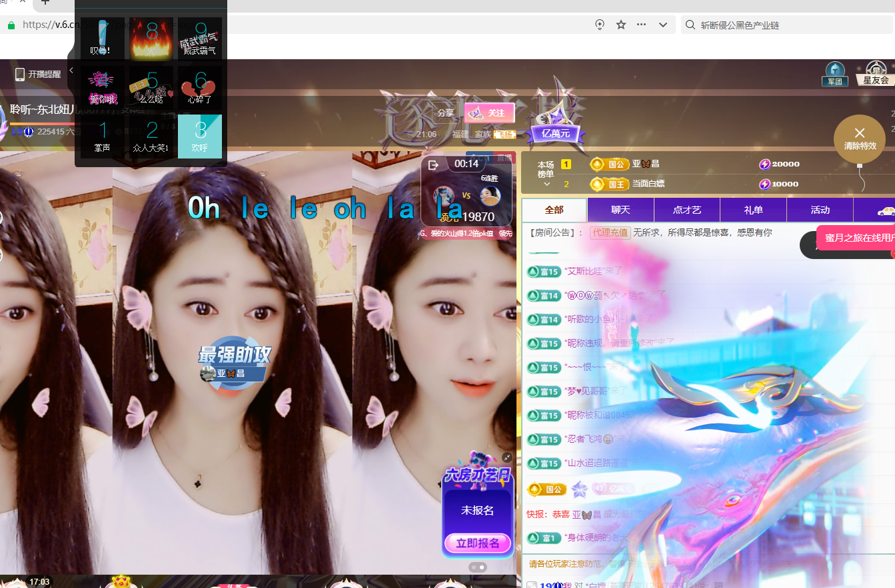Click the pink 关注 follow button
The width and height of the screenshot is (895, 588).
(x=489, y=113)
